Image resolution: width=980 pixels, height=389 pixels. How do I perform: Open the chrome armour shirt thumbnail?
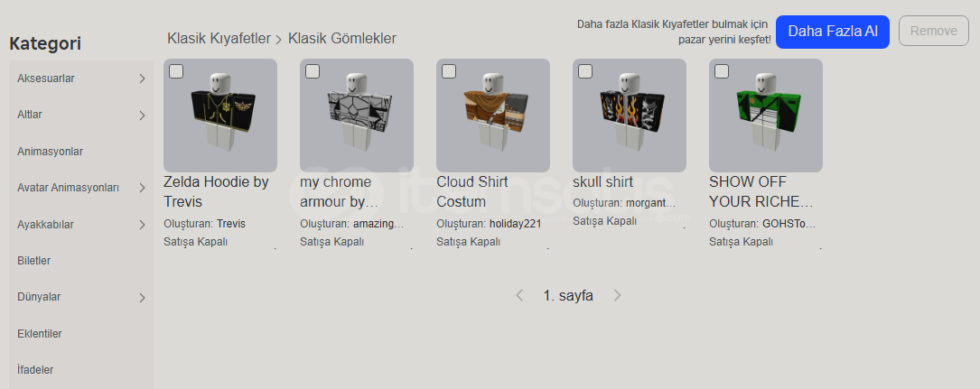356,116
